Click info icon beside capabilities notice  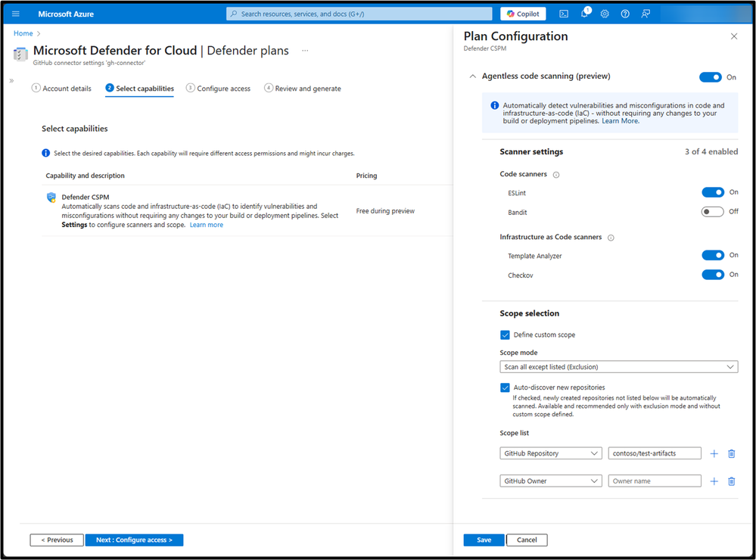(46, 153)
